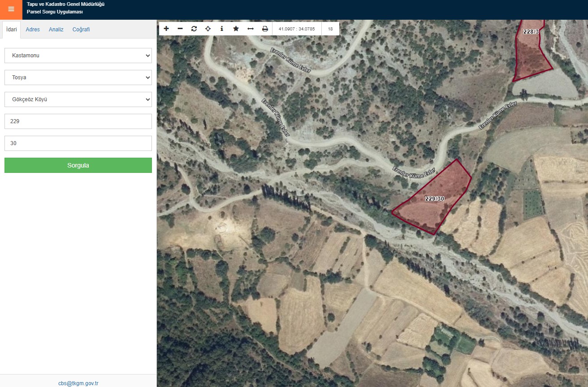Zoom in with the plus icon
The width and height of the screenshot is (588, 387).
point(166,29)
